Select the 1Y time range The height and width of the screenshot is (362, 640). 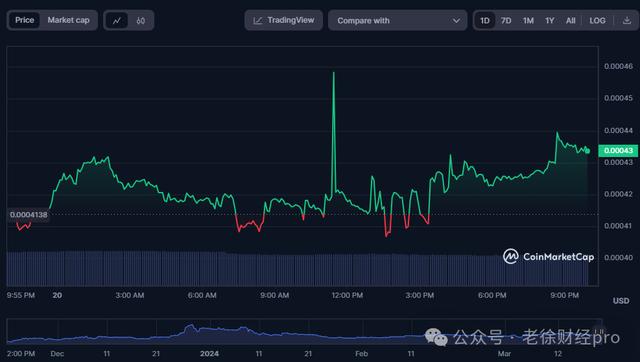550,20
